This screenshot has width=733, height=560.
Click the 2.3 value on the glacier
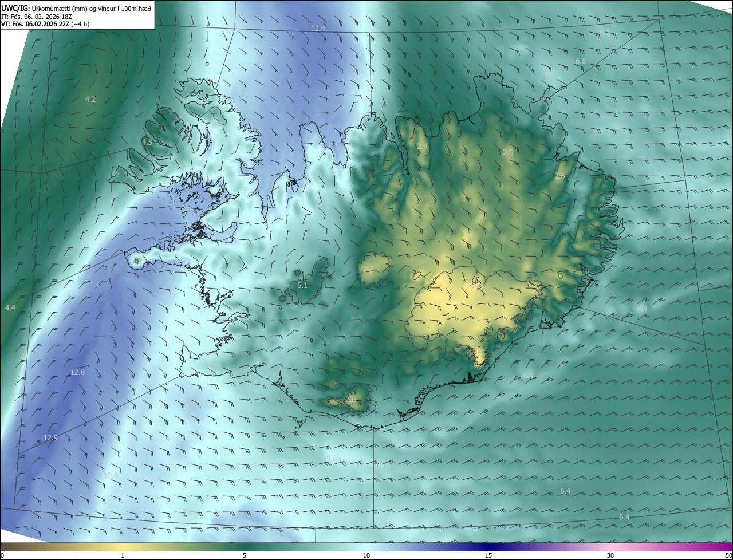coord(368,269)
